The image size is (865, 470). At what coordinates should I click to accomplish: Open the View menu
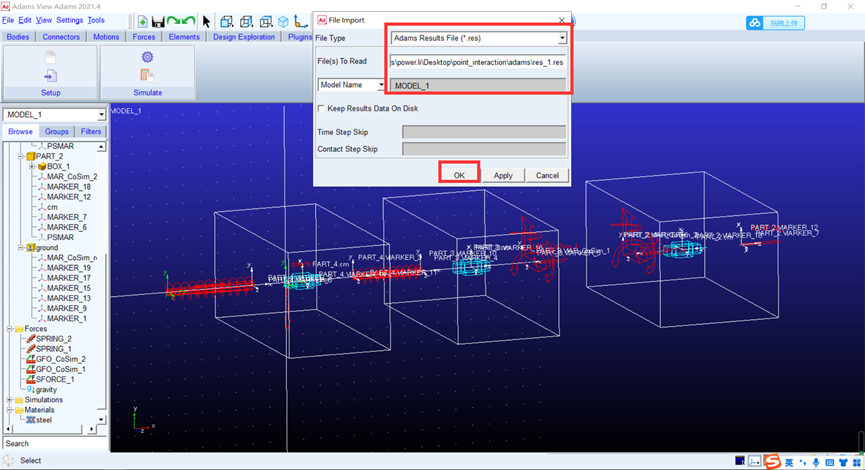(x=44, y=20)
